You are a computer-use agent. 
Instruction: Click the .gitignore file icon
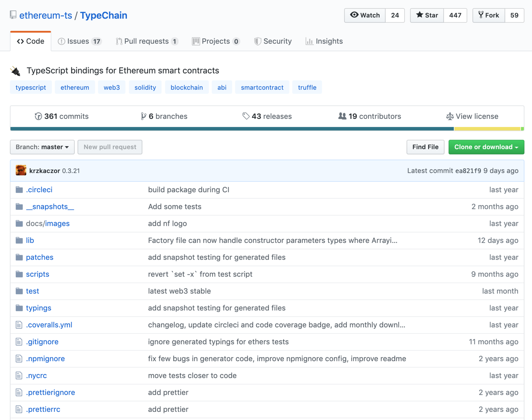19,342
